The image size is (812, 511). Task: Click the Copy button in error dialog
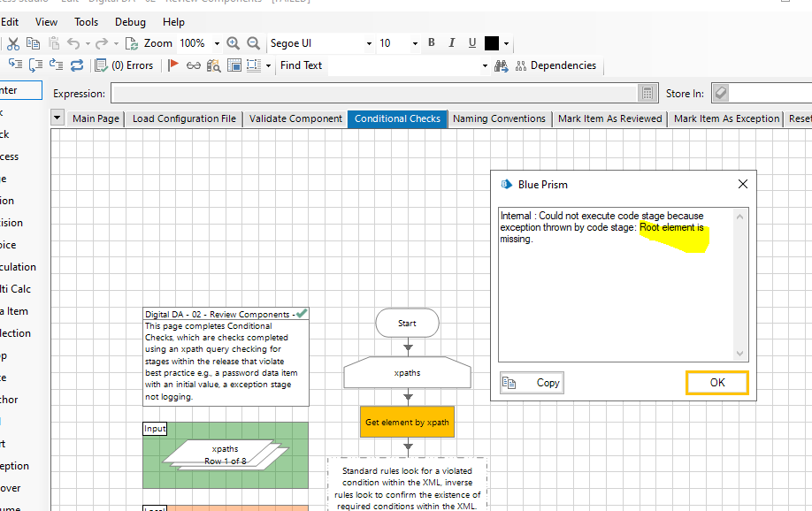coord(532,383)
